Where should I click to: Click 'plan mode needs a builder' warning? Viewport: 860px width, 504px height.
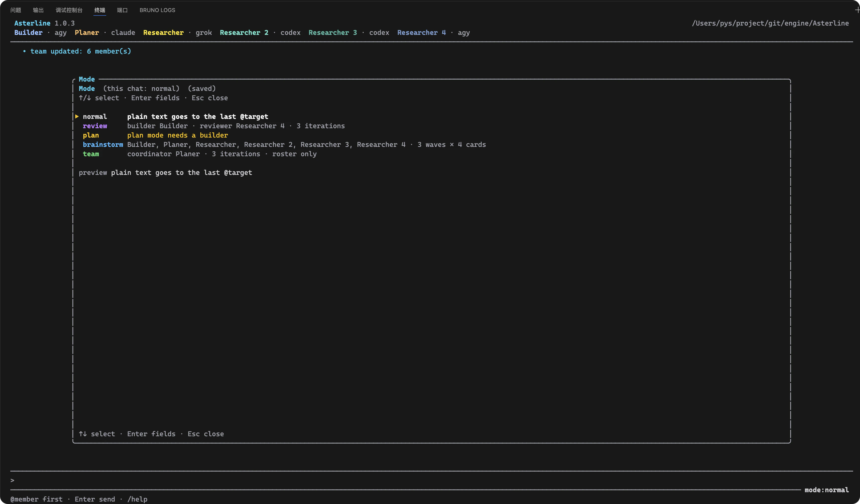178,135
